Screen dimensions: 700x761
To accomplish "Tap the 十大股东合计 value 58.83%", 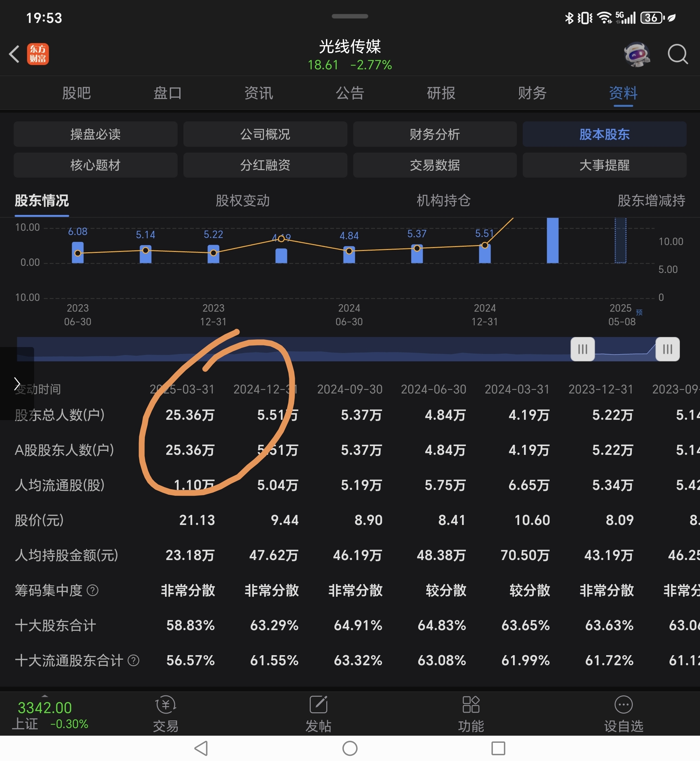I will pos(191,625).
